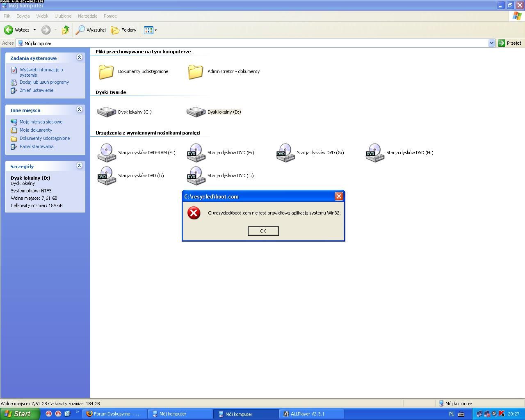
Task: Open the Wstecz history dropdown arrow
Action: (34, 30)
